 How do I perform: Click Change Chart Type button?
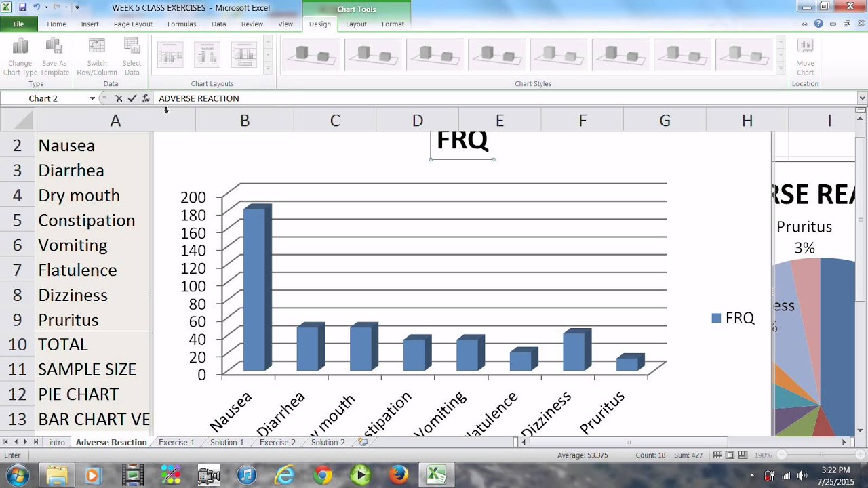pyautogui.click(x=20, y=57)
